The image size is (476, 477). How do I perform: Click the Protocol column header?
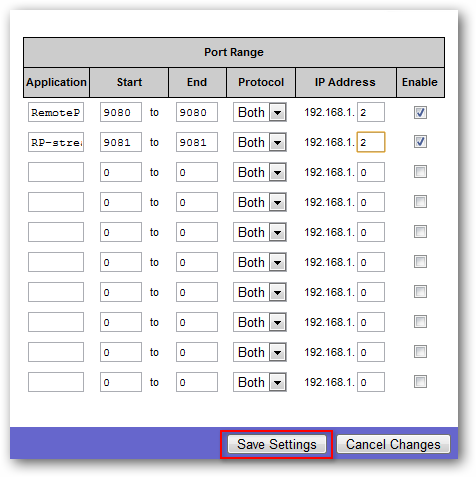coord(261,82)
